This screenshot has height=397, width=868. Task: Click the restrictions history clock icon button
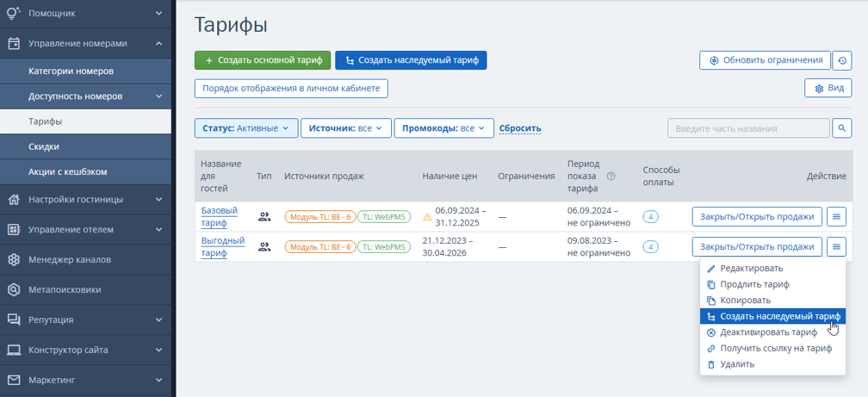coord(842,60)
